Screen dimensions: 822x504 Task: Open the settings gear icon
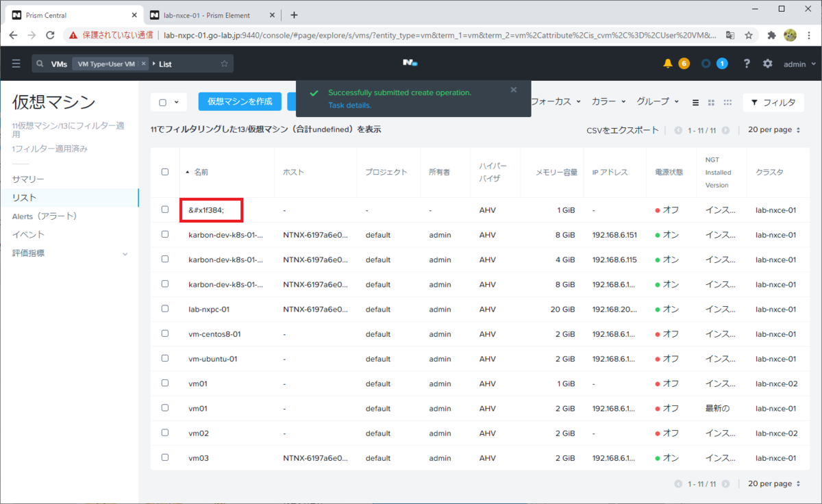coord(768,64)
